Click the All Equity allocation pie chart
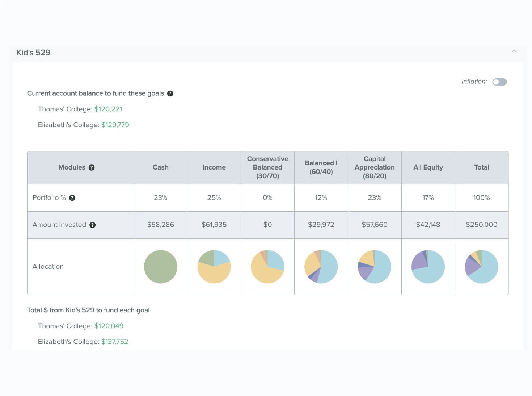The height and width of the screenshot is (396, 532). [x=428, y=267]
